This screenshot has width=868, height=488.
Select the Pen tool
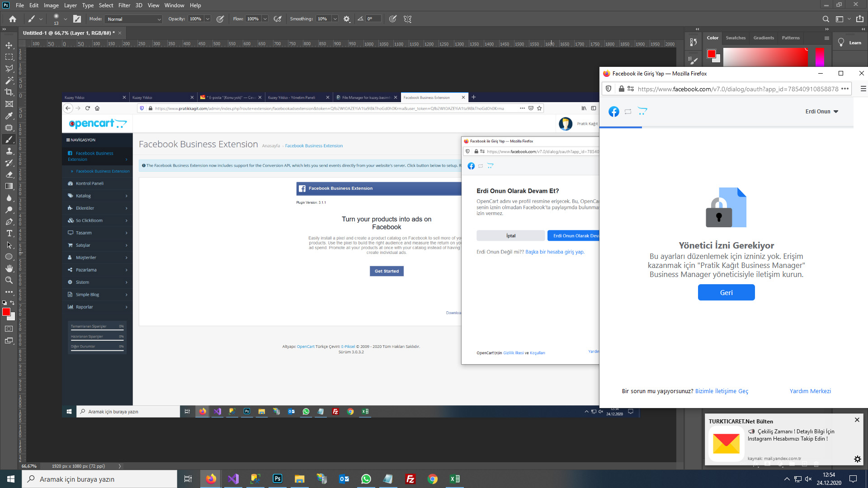9,221
